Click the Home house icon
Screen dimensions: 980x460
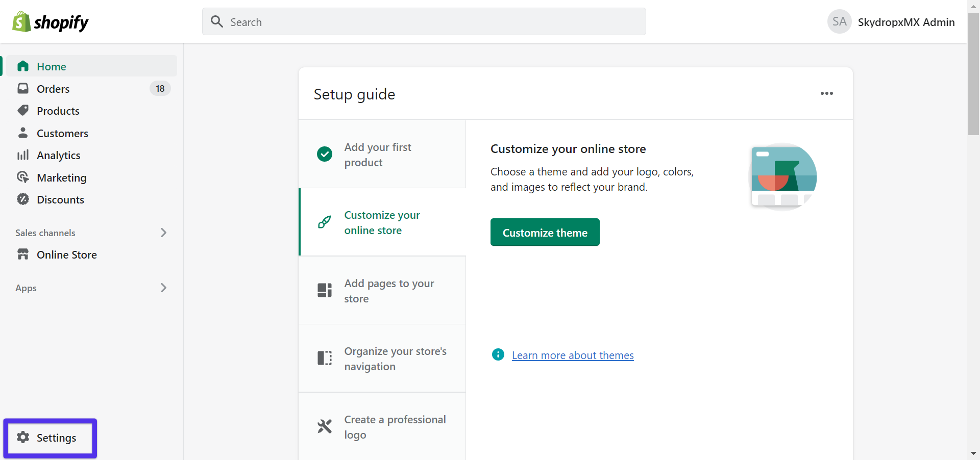pos(23,66)
